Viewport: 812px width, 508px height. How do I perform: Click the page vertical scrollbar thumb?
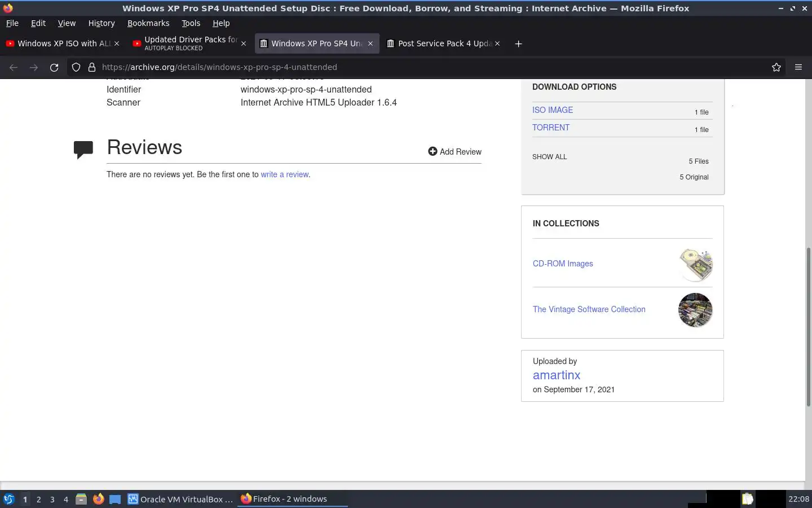pos(808,326)
